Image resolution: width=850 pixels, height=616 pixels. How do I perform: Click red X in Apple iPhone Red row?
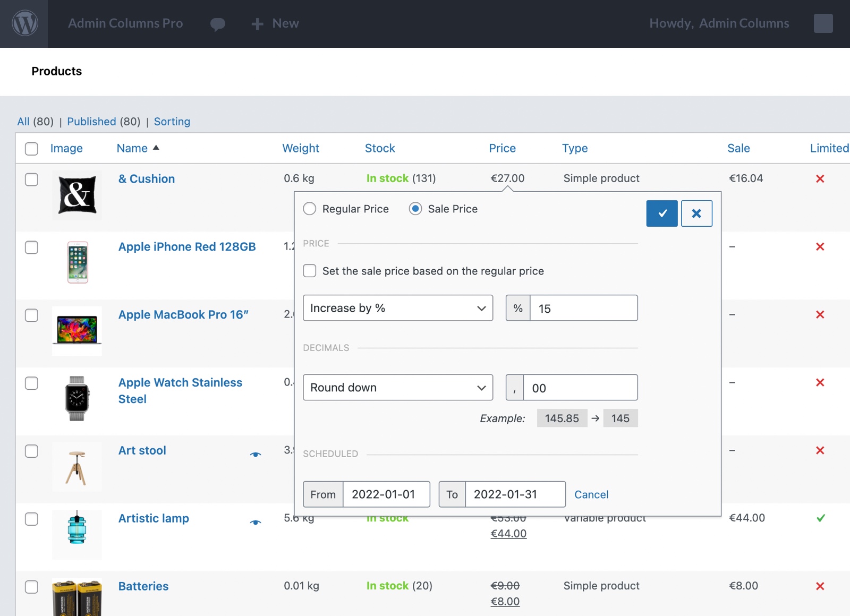(820, 247)
